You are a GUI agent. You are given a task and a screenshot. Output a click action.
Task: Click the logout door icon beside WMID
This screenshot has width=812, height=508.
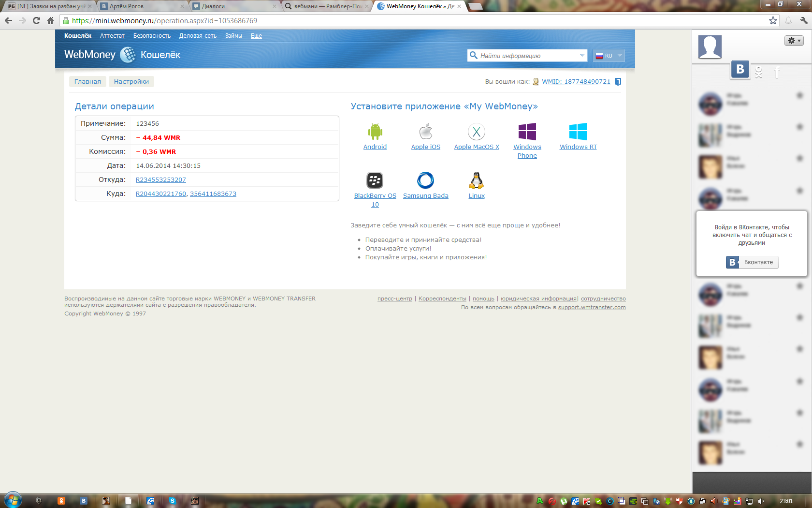coord(618,82)
